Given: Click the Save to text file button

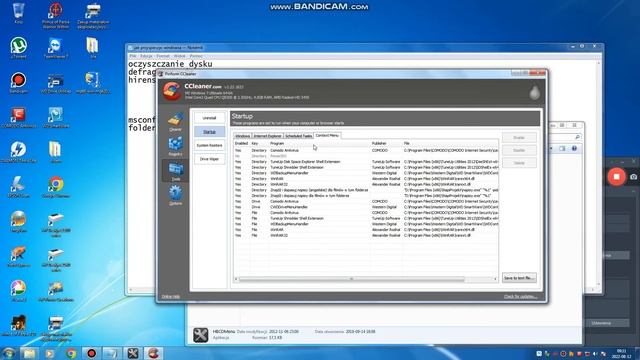Looking at the screenshot, I should (519, 278).
